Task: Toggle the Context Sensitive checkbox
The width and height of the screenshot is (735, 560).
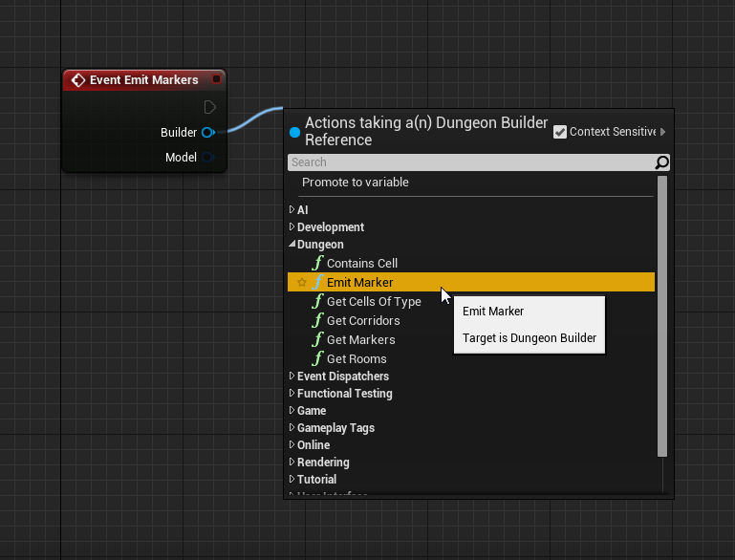Action: pyautogui.click(x=560, y=132)
